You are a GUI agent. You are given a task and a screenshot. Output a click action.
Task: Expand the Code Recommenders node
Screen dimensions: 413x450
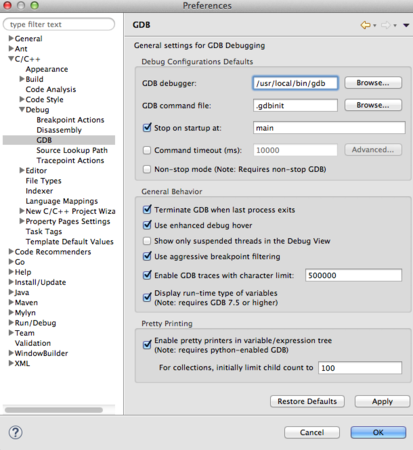[11, 251]
